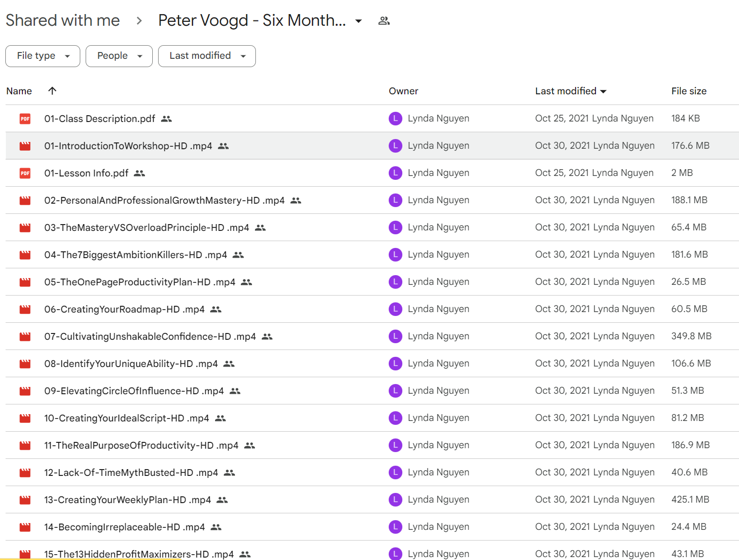The image size is (739, 560).
Task: Click sort direction arrow next to Name
Action: pos(52,91)
